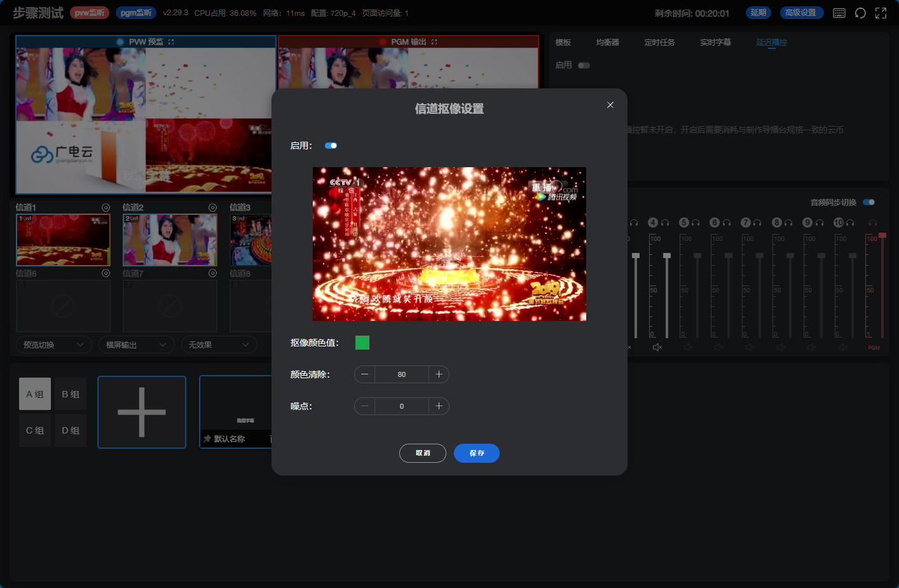Select the A 组 group button

pyautogui.click(x=35, y=394)
